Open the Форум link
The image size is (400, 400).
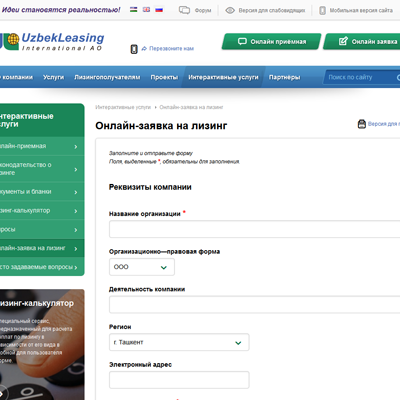[x=203, y=10]
